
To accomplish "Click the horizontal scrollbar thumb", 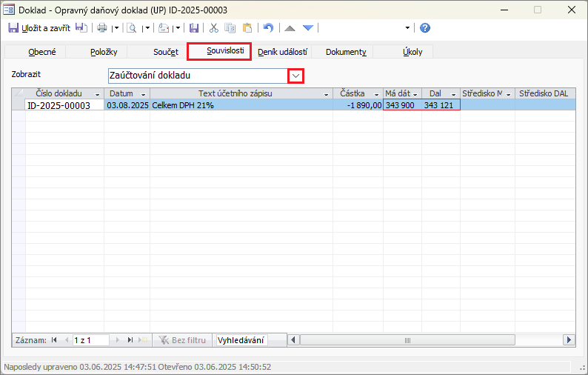I will (407, 340).
